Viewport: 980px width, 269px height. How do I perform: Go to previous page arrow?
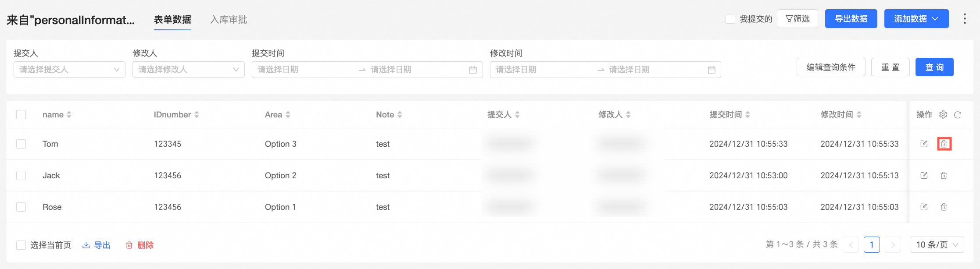pyautogui.click(x=851, y=244)
